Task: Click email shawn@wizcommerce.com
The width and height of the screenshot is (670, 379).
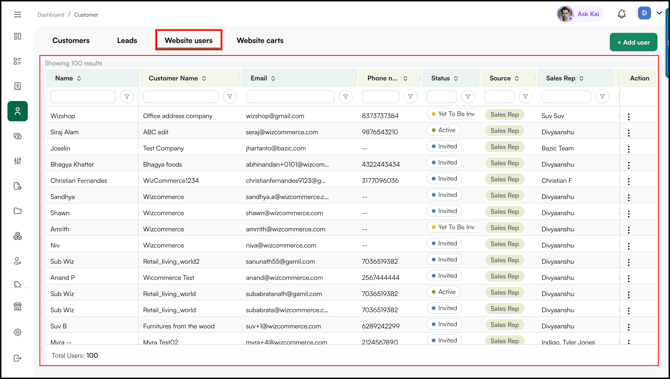Action: [x=284, y=213]
